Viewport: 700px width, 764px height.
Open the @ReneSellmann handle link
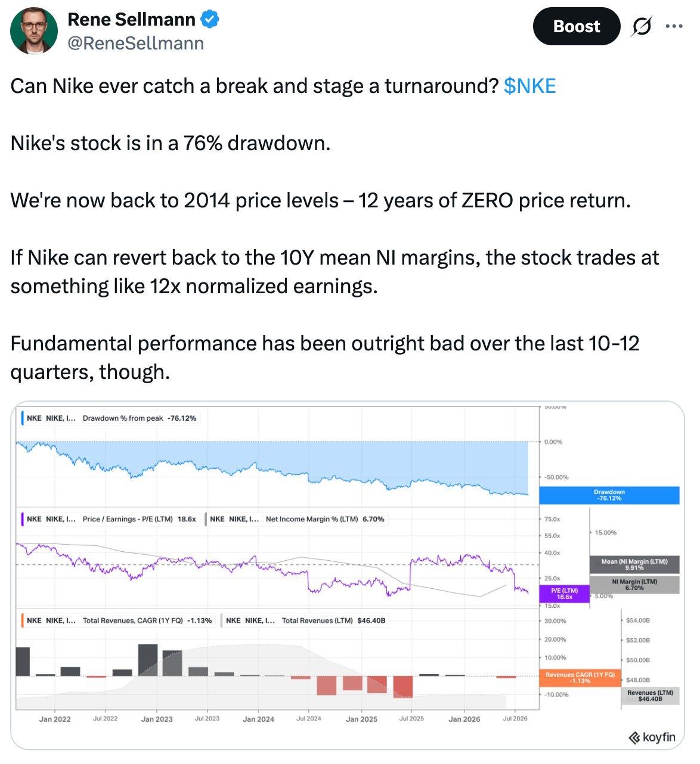click(135, 44)
